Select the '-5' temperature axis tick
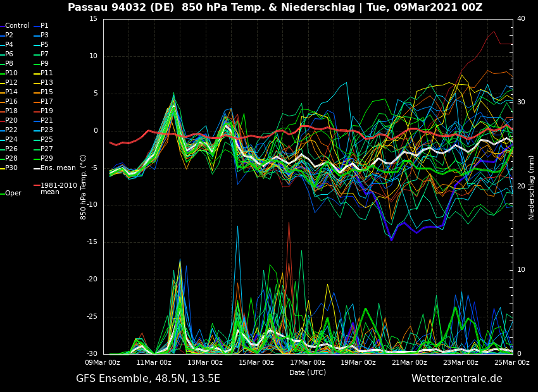 pos(93,168)
